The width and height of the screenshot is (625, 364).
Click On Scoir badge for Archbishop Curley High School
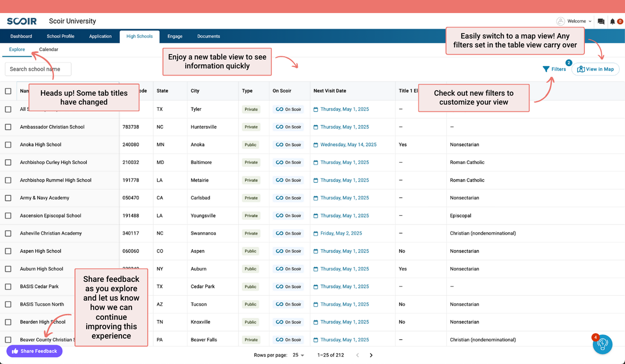pyautogui.click(x=288, y=162)
